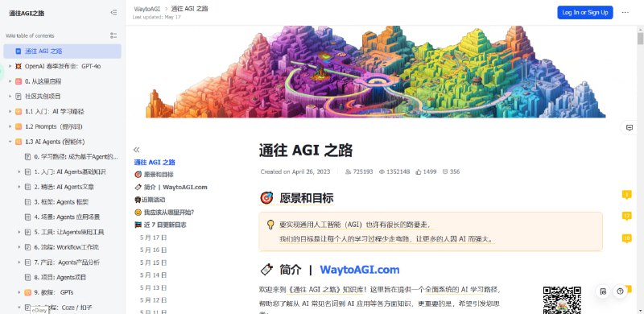This screenshot has height=314, width=644.
Task: Expand the 0. 从这里启程 tree item
Action: pyautogui.click(x=10, y=81)
